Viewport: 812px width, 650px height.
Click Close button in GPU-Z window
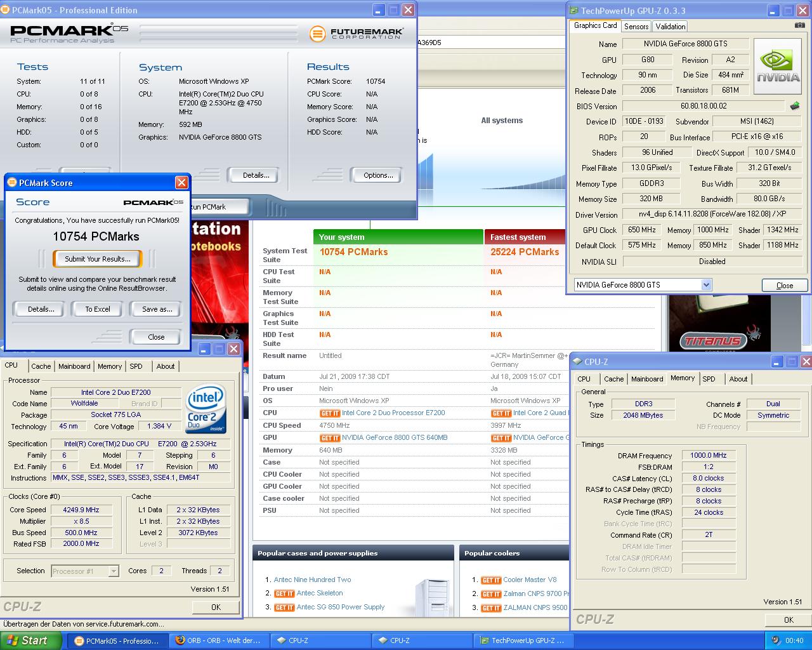tap(785, 286)
